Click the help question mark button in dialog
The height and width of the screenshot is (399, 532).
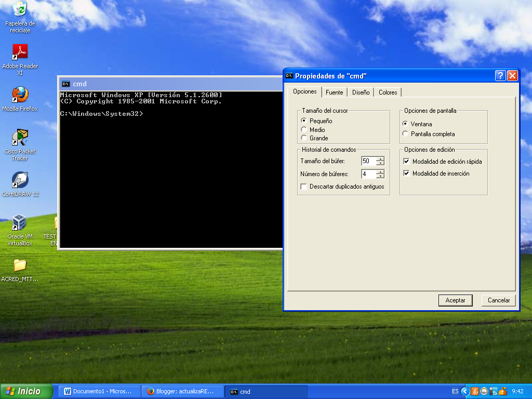(x=500, y=76)
